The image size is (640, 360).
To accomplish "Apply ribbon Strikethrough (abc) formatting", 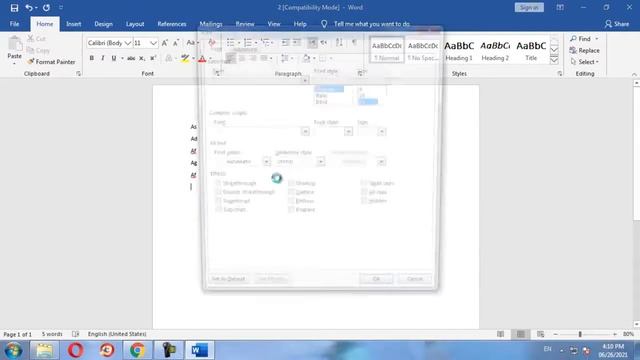I will click(131, 58).
